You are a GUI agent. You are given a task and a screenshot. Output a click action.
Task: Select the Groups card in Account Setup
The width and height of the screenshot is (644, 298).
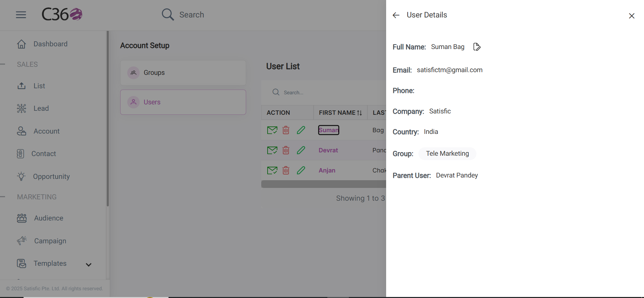[183, 72]
